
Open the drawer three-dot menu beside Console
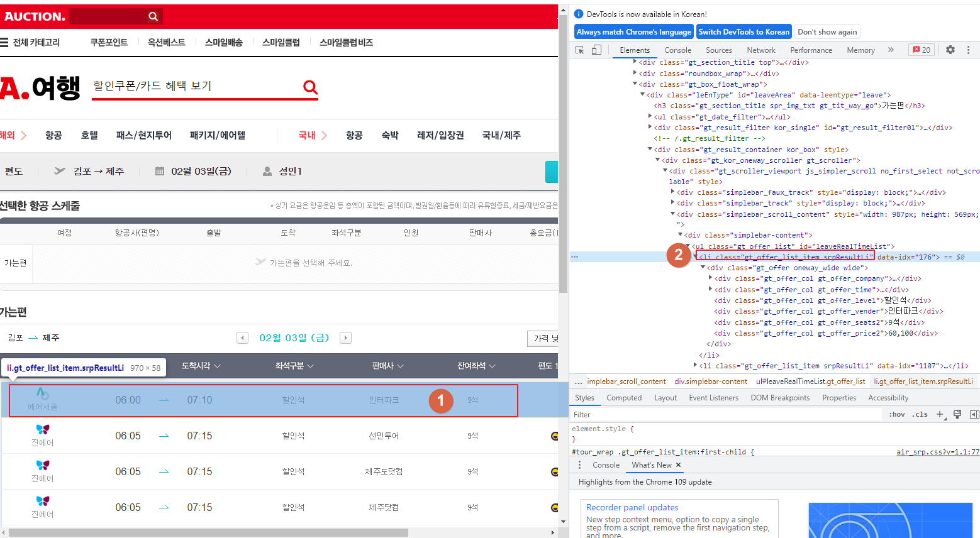[580, 465]
